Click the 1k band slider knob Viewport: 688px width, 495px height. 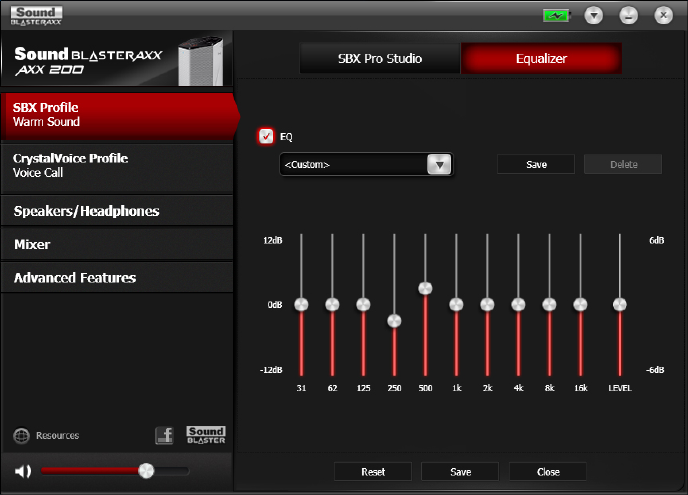tap(456, 305)
